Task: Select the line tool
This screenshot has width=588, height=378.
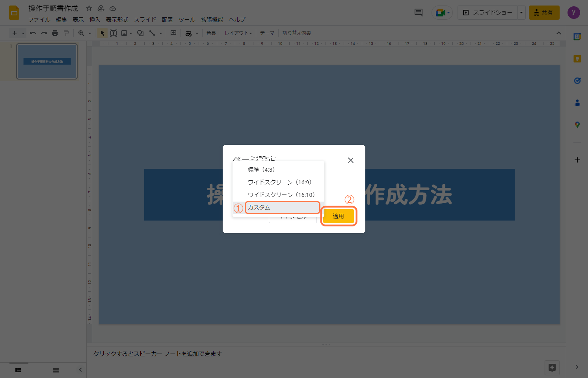Action: click(x=152, y=33)
